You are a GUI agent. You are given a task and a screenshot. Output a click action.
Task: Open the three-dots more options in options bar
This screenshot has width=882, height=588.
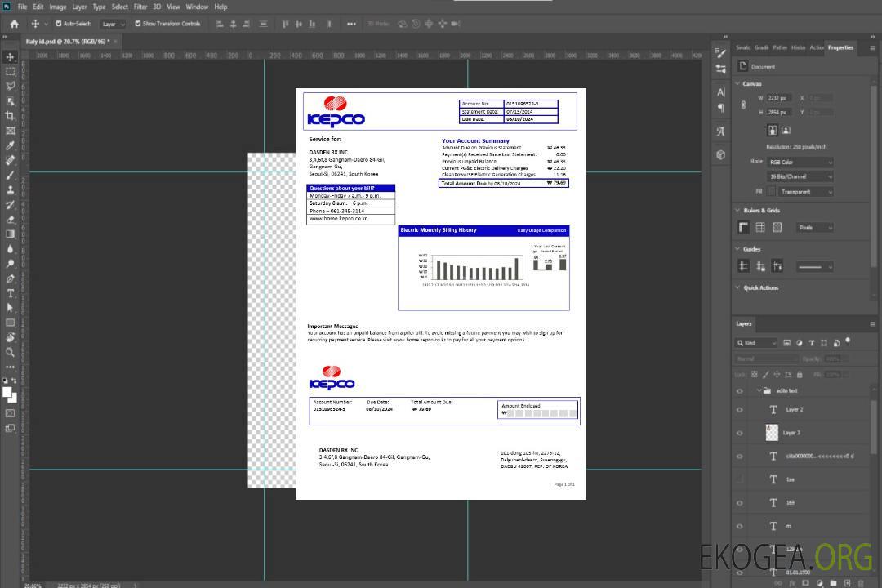351,24
